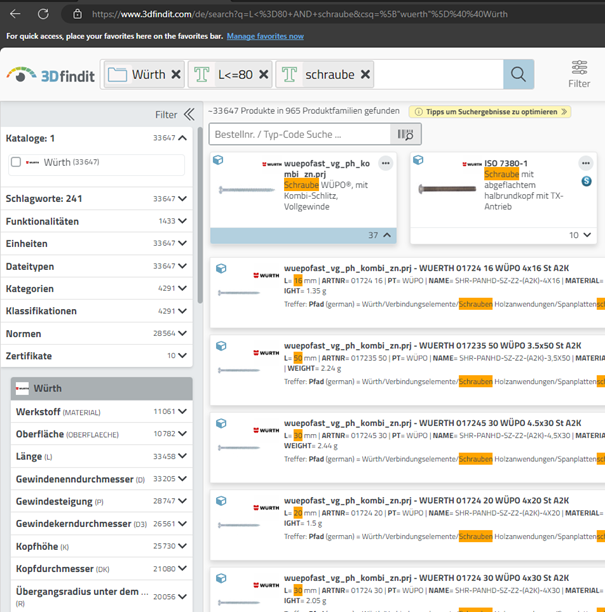The image size is (605, 612).
Task: Reload the page with refresh icon
Action: 43,14
